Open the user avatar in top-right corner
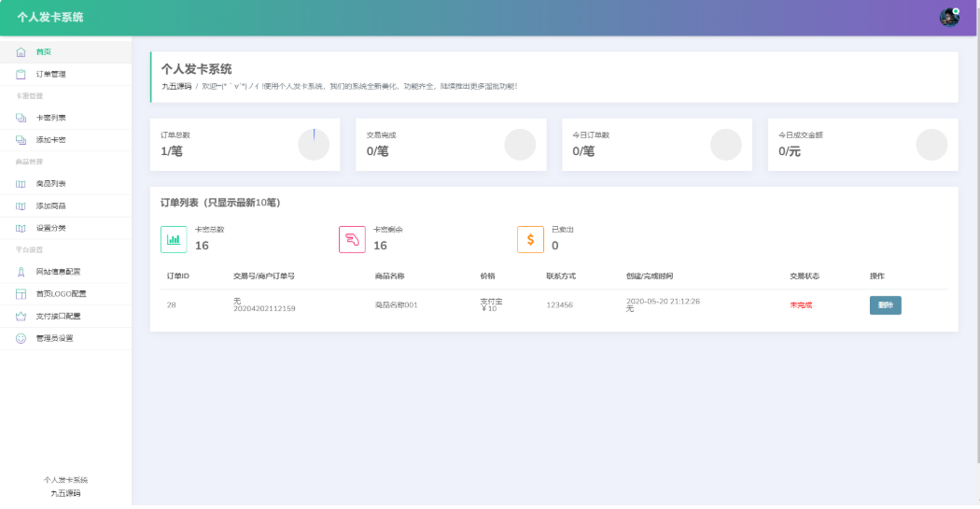Image resolution: width=980 pixels, height=509 pixels. 949,17
